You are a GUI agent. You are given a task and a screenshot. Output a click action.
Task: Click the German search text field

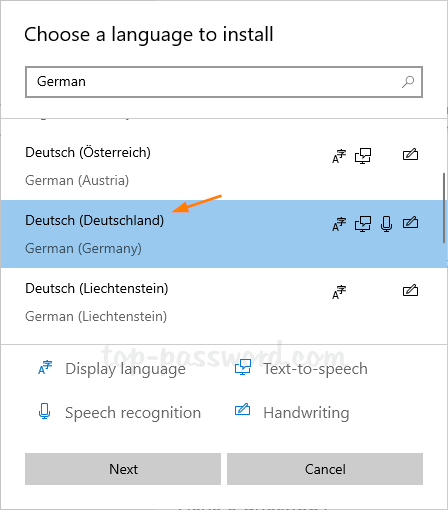click(x=224, y=82)
